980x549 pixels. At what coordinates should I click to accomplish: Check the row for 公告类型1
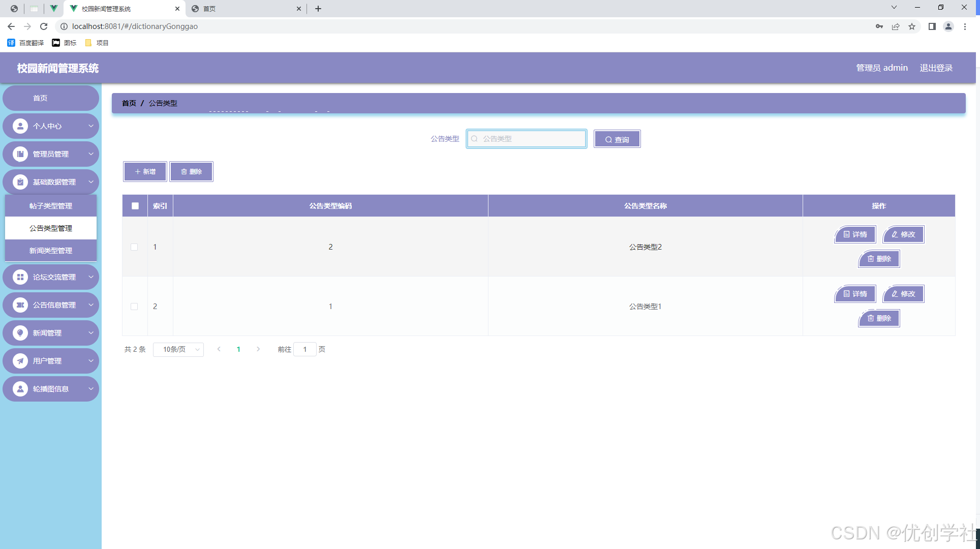click(x=134, y=307)
